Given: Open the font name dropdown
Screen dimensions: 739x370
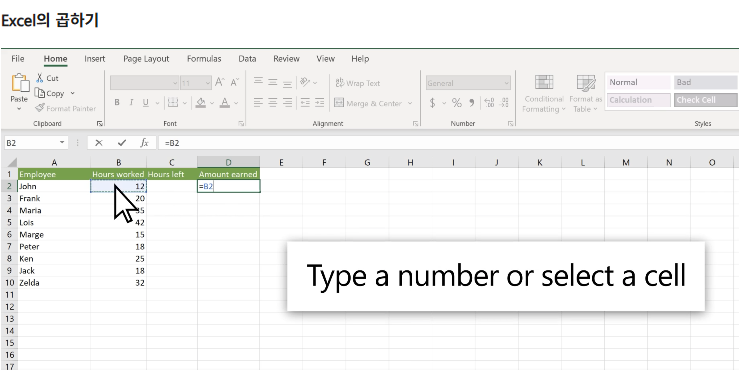Looking at the screenshot, I should (x=175, y=83).
